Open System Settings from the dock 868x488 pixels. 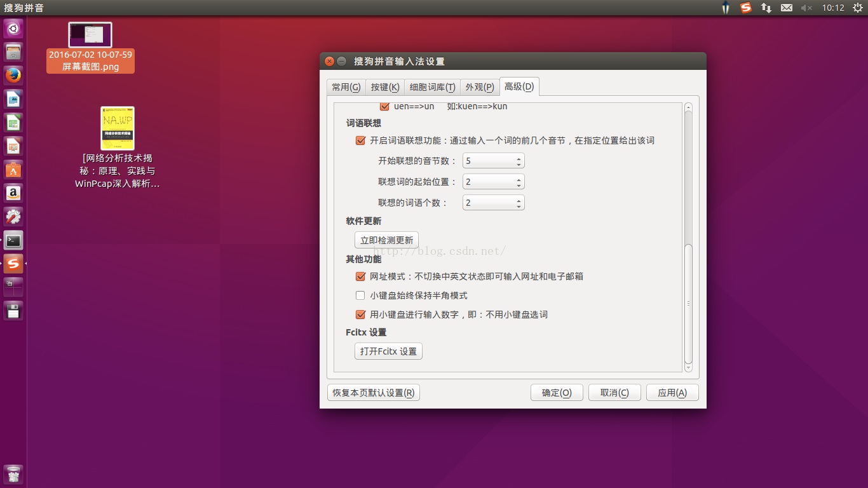13,216
